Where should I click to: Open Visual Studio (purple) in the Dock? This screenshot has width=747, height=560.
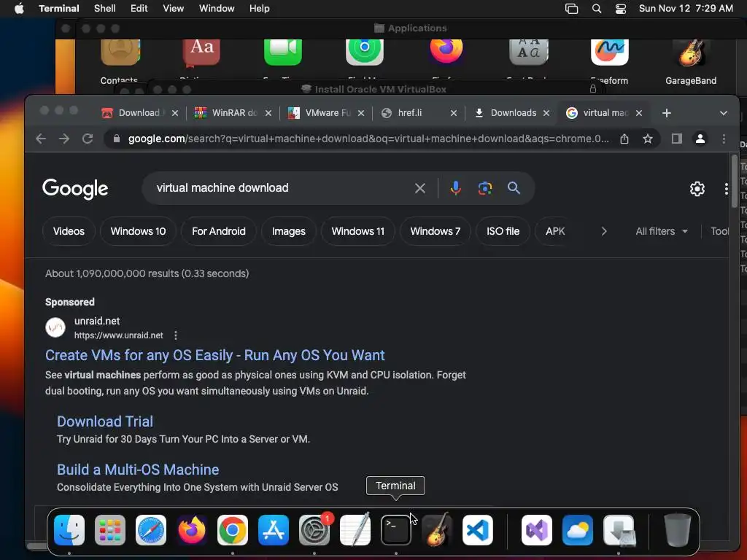tap(537, 530)
